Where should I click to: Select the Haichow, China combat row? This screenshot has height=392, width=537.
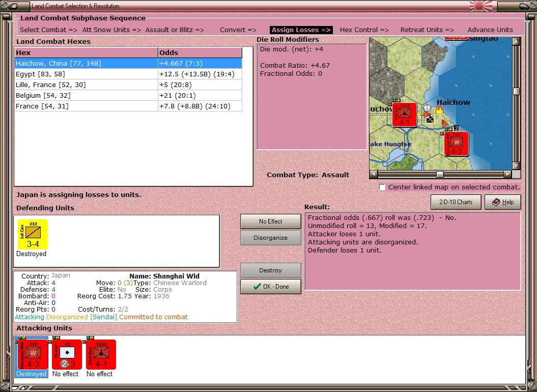(128, 64)
